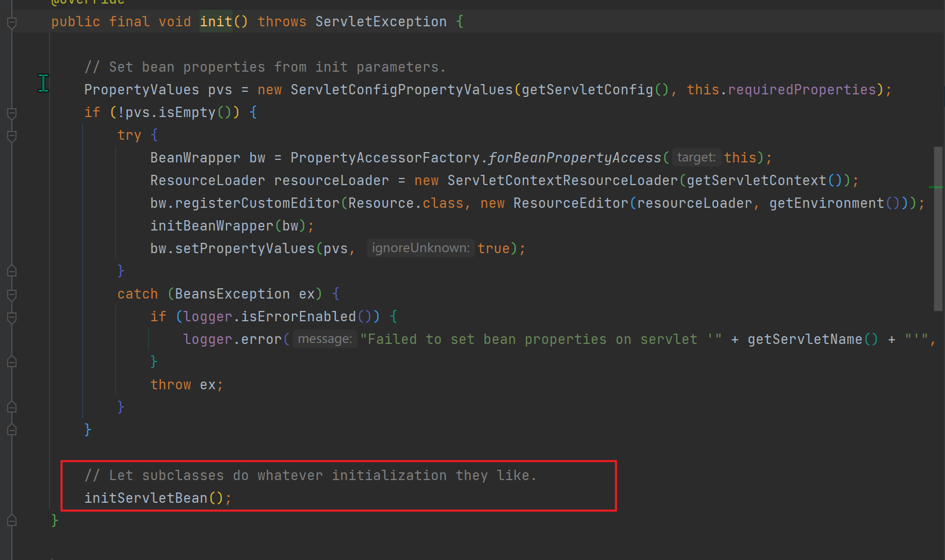Screen dimensions: 945x560
Task: Click ServletException in the method signature
Action: tap(381, 22)
